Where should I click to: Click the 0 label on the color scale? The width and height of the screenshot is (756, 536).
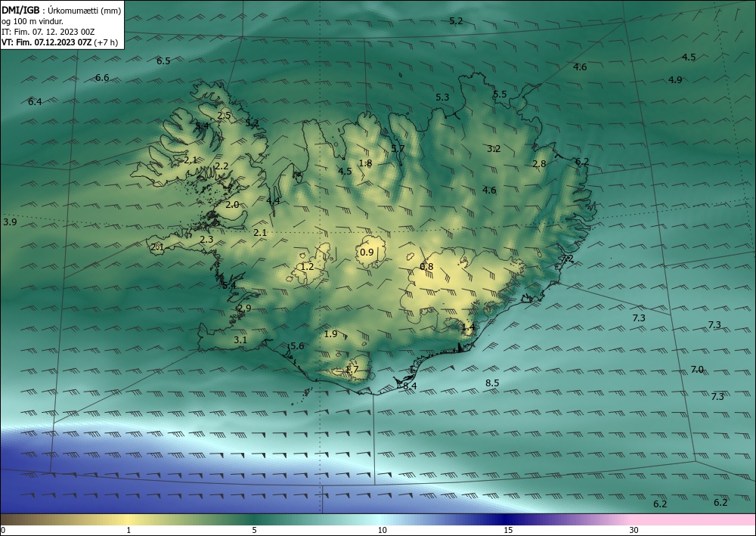pos(3,531)
